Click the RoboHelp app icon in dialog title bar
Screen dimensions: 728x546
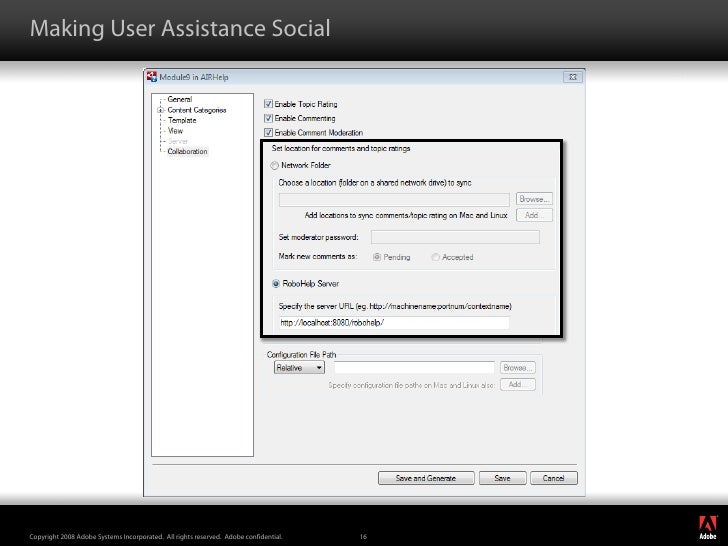152,77
